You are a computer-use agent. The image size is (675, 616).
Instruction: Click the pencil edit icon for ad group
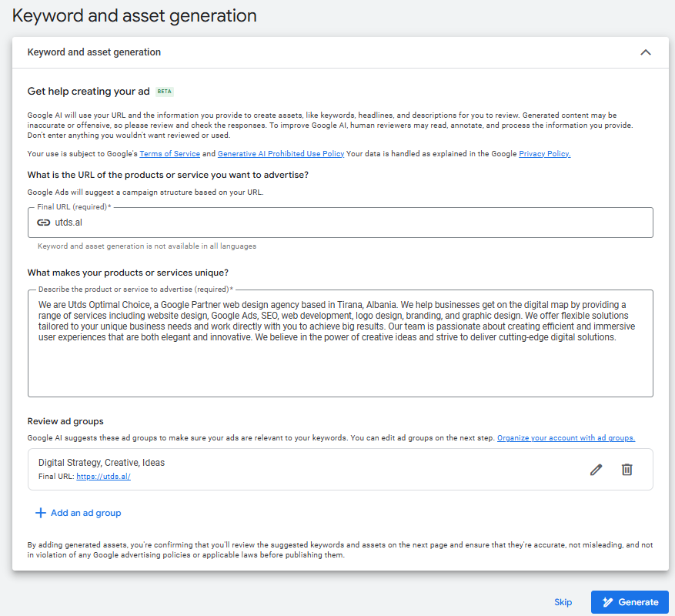[x=596, y=470]
